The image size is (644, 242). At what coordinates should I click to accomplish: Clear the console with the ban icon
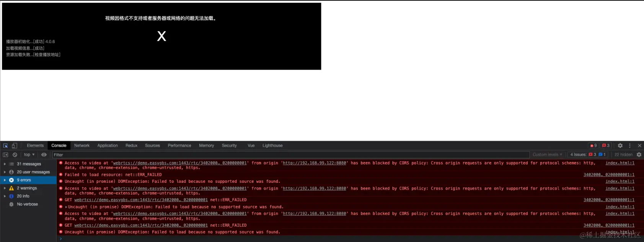click(15, 155)
